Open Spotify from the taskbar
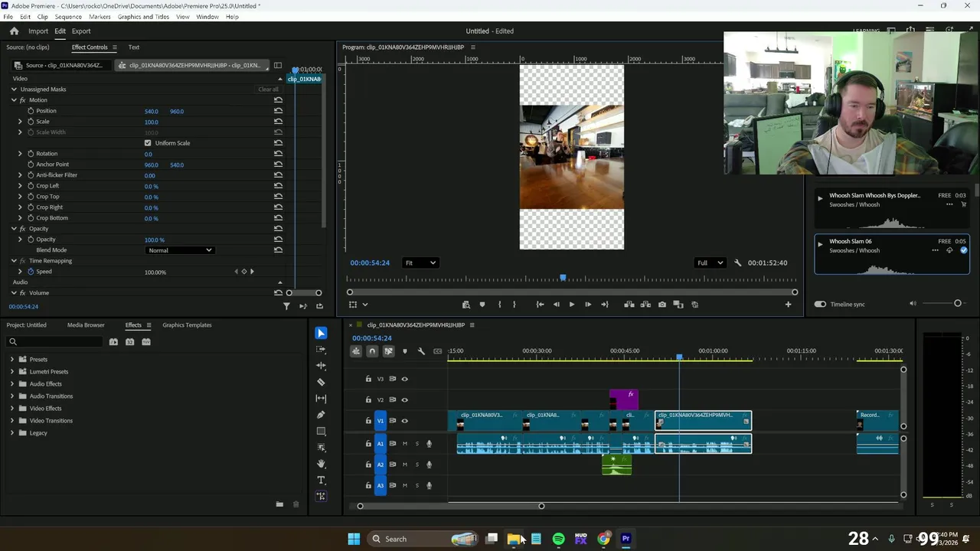The image size is (980, 551). 558,539
